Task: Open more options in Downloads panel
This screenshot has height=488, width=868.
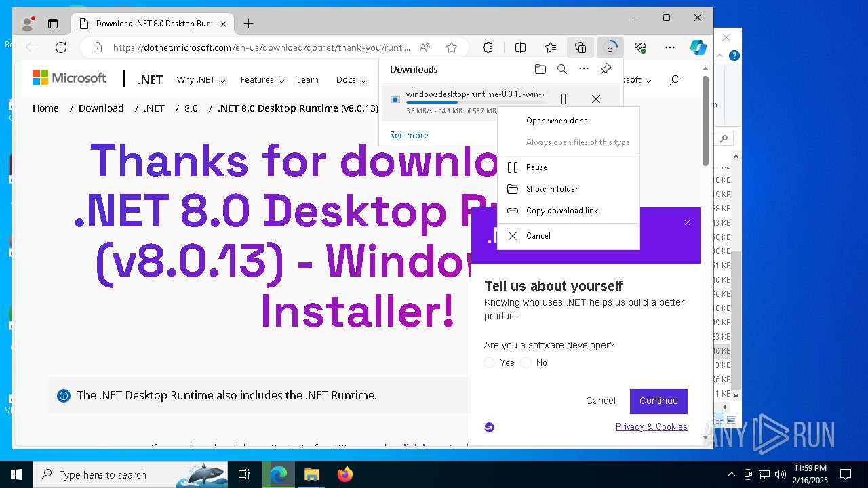Action: (584, 69)
